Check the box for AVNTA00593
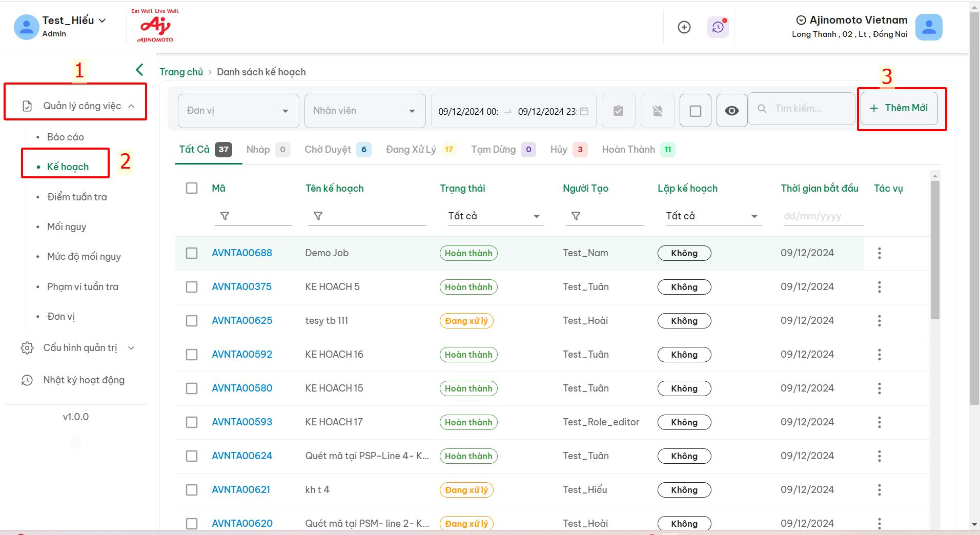The image size is (980, 535). [x=192, y=422]
